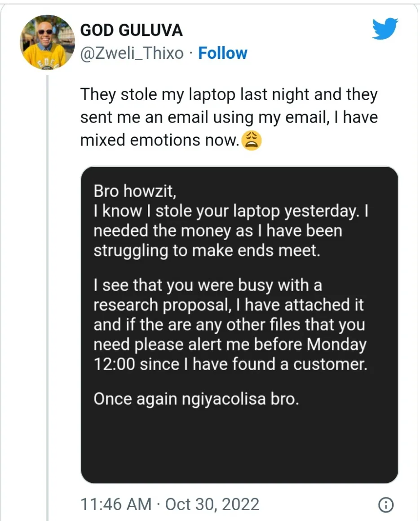Click the Oct 30, 2022 date
This screenshot has height=521, width=420.
click(212, 504)
